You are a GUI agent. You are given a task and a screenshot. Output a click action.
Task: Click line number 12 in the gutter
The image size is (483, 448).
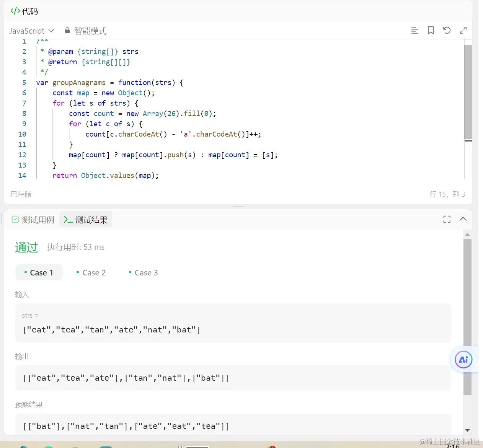[22, 155]
